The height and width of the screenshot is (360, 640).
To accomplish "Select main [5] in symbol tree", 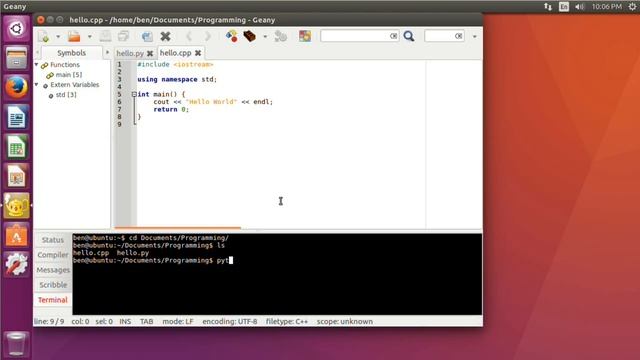I will tap(69, 75).
